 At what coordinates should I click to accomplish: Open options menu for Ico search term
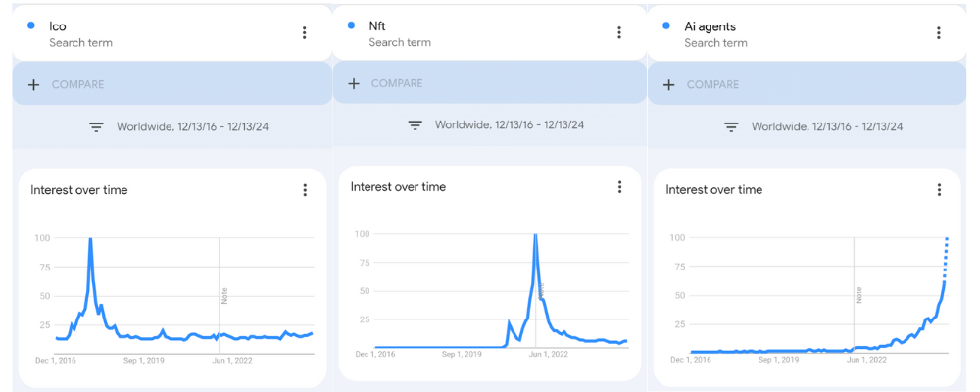tap(305, 33)
